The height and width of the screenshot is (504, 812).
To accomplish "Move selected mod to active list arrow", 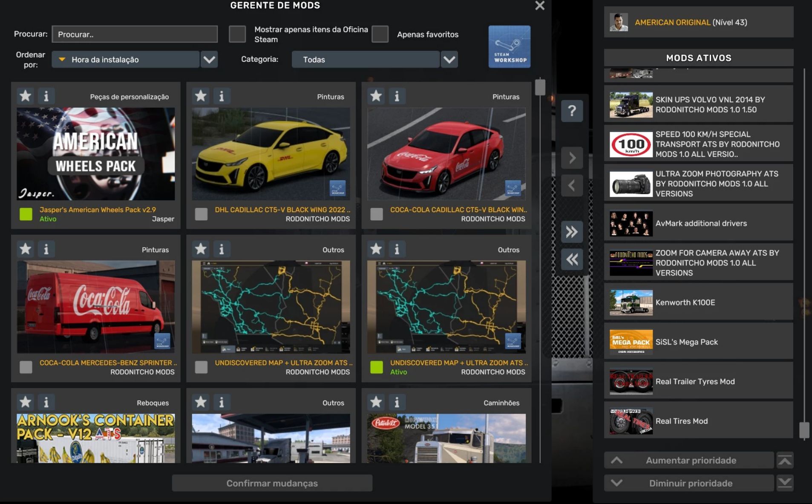I will click(572, 158).
